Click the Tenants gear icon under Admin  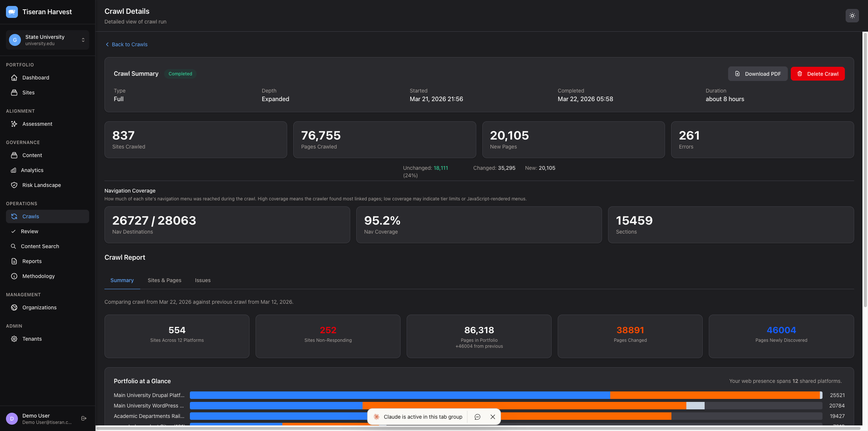14,338
